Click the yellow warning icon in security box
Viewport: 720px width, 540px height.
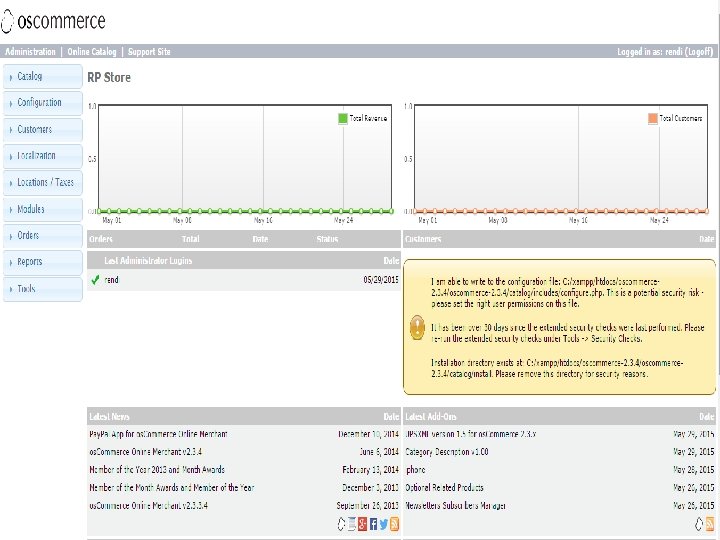[x=417, y=327]
